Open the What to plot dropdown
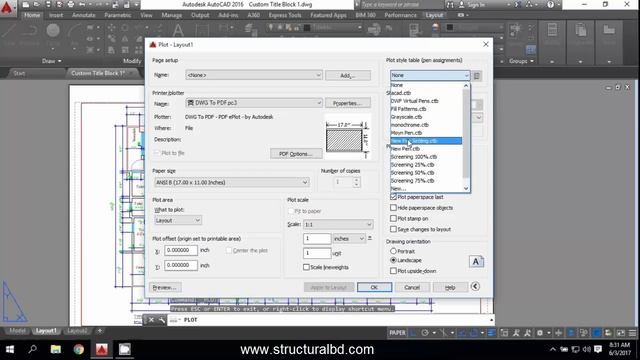The width and height of the screenshot is (640, 360). 178,220
